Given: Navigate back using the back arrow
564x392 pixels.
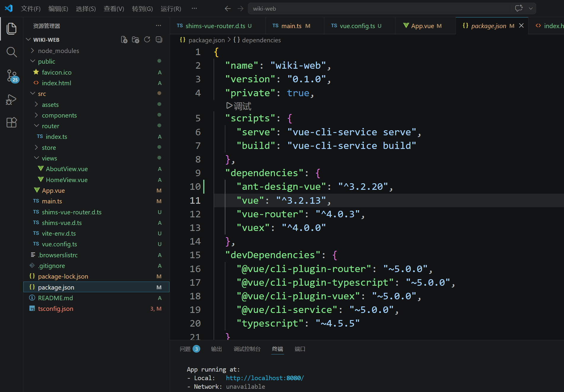Looking at the screenshot, I should click(227, 9).
